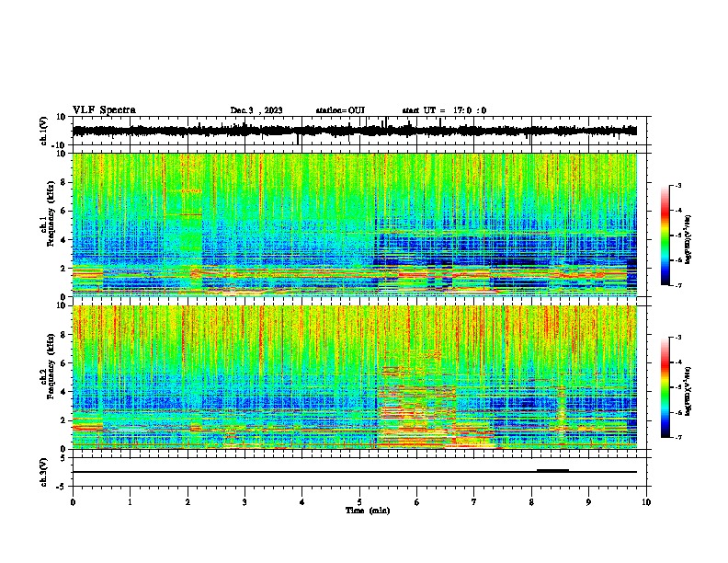Click time axis tick label "5"
This screenshot has width=728, height=563.
coord(359,502)
